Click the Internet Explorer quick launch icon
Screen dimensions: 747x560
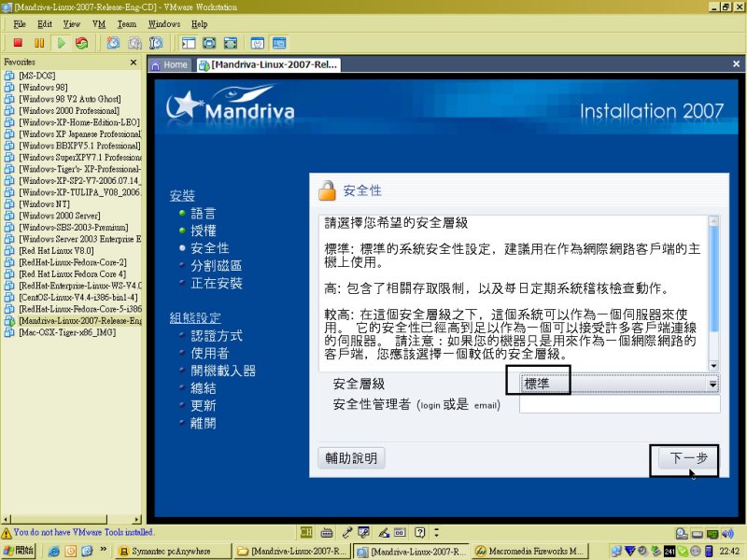click(x=54, y=551)
